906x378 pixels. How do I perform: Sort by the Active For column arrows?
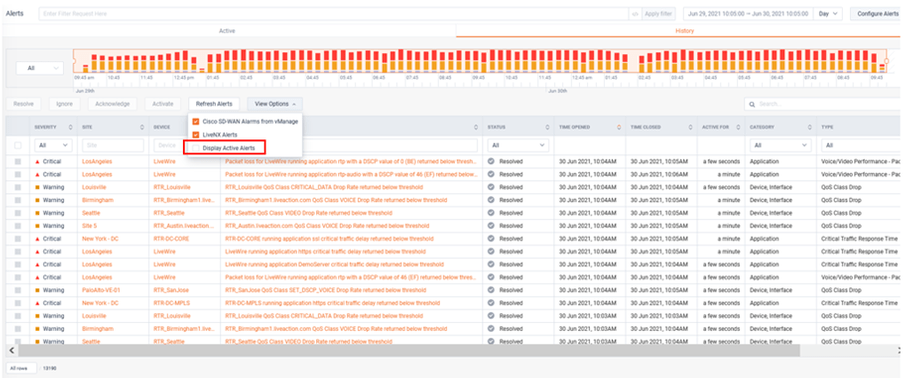[738, 127]
